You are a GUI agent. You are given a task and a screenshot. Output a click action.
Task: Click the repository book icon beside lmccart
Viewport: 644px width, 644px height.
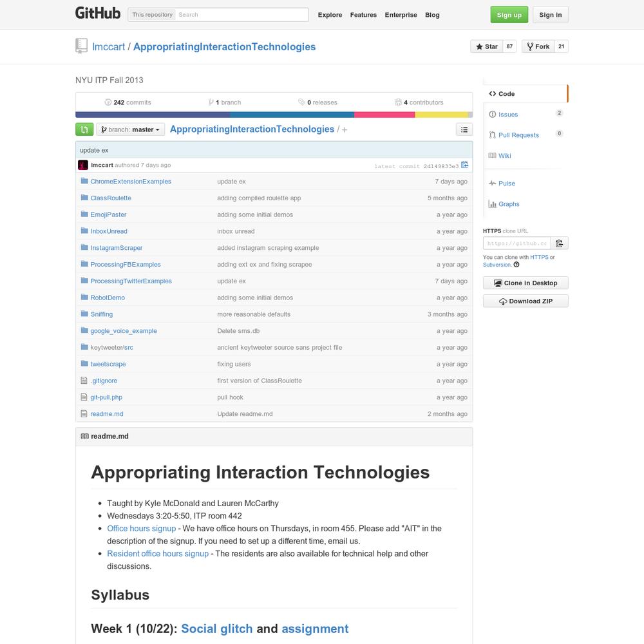(x=81, y=46)
